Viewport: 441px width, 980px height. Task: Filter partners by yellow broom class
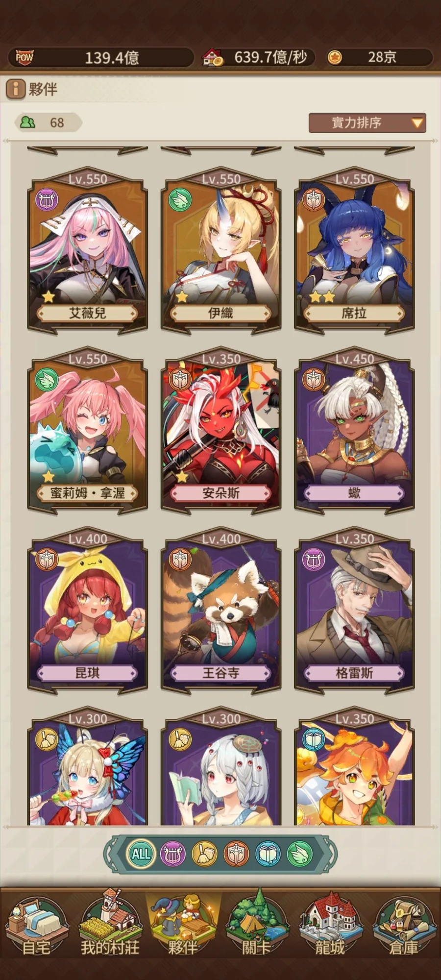coord(204,854)
